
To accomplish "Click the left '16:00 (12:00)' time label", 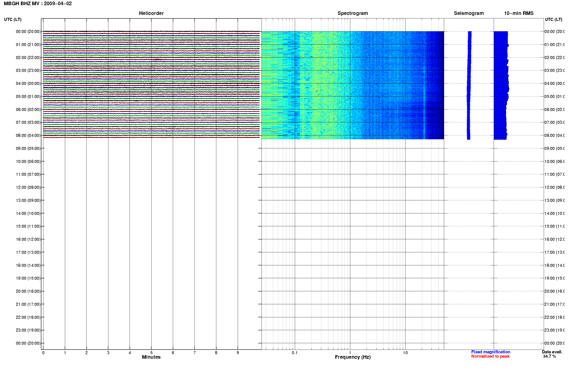I will pos(28,239).
